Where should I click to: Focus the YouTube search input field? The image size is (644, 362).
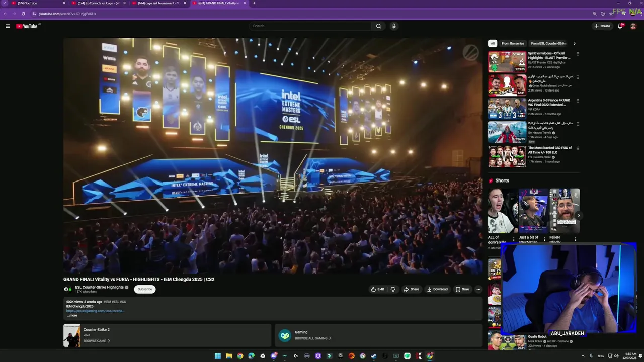click(x=311, y=26)
